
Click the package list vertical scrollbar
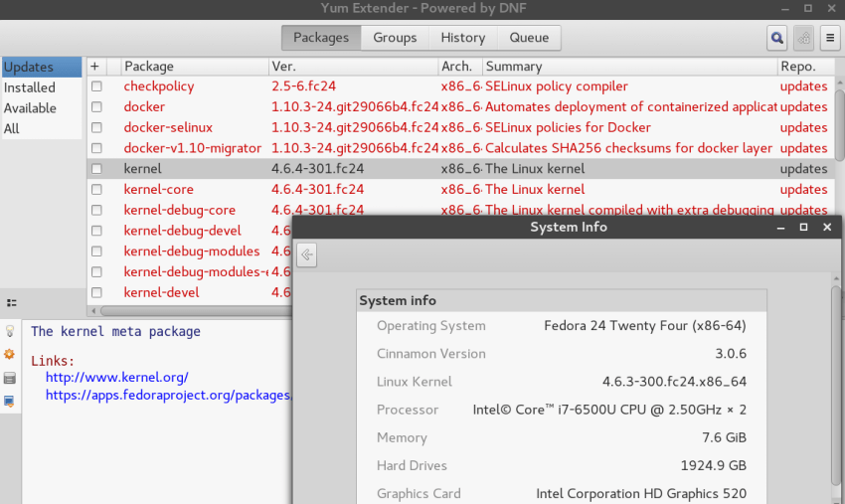click(839, 124)
